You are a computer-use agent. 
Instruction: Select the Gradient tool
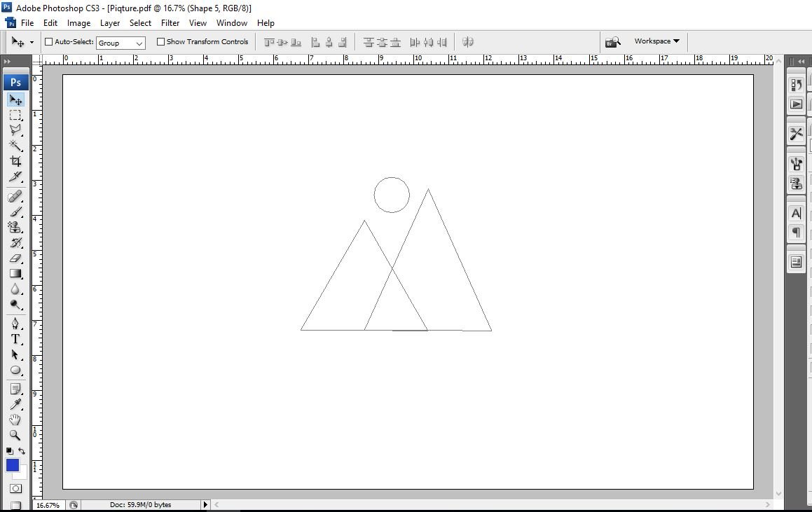[15, 273]
